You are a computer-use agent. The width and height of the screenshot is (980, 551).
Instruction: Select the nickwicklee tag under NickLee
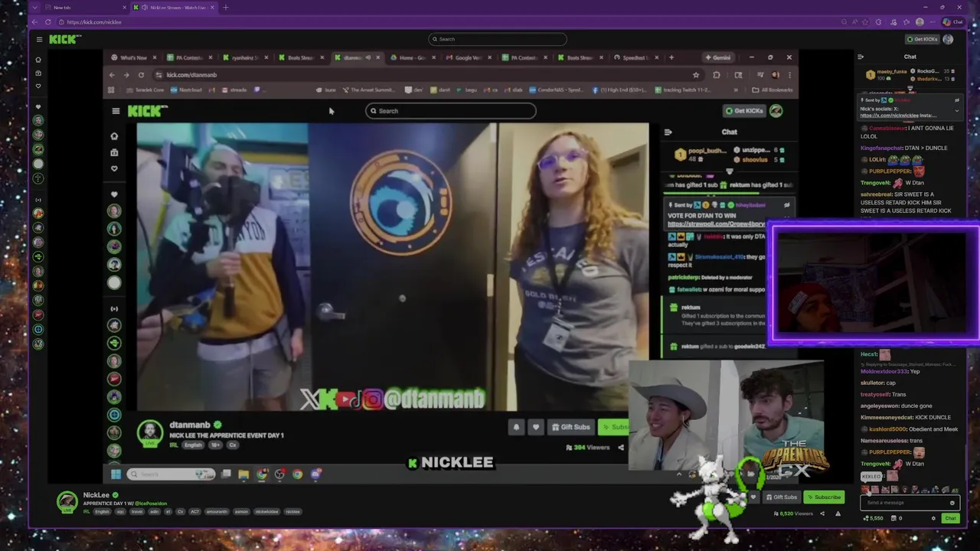pyautogui.click(x=267, y=511)
